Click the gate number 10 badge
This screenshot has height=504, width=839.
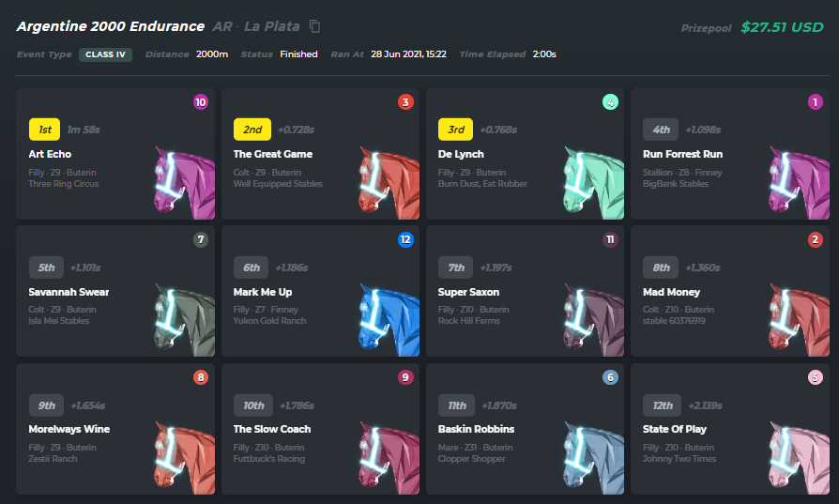pyautogui.click(x=200, y=102)
